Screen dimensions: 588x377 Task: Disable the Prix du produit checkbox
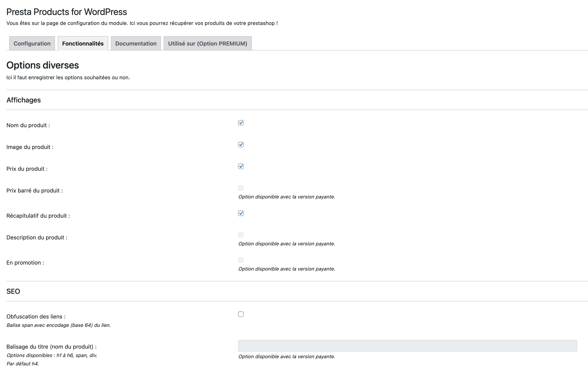pyautogui.click(x=241, y=167)
